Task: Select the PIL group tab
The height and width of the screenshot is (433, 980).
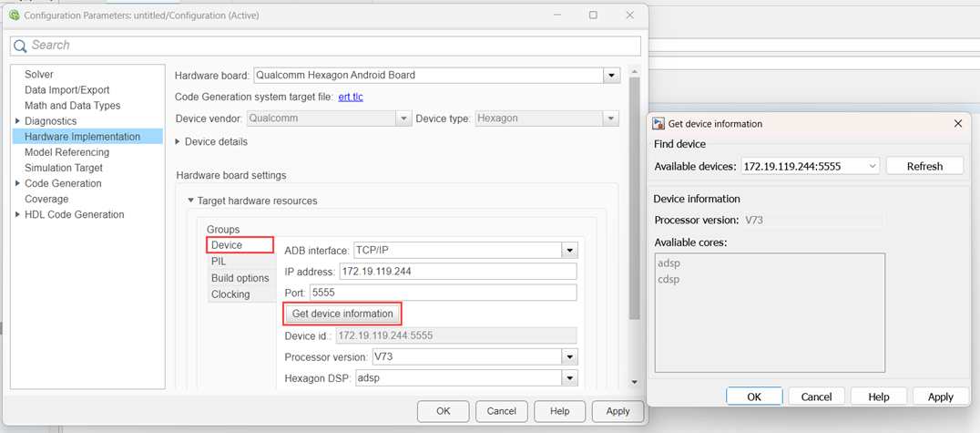Action: [219, 262]
